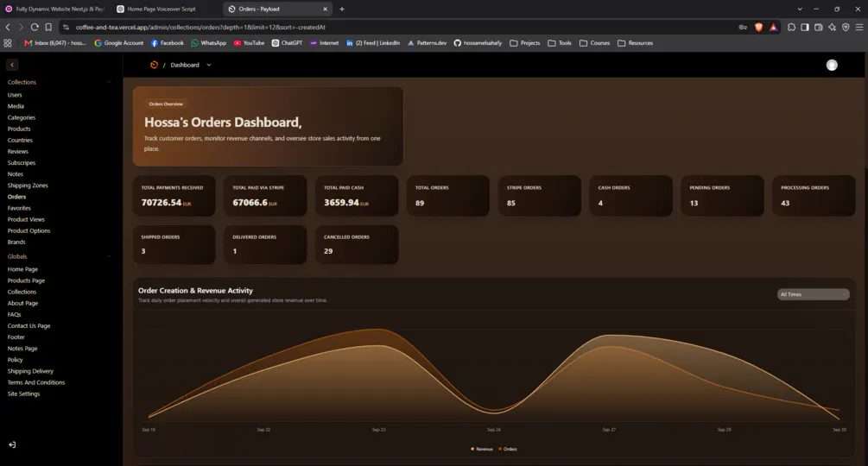Click the Orders Overview badge
The width and height of the screenshot is (868, 466).
point(166,104)
